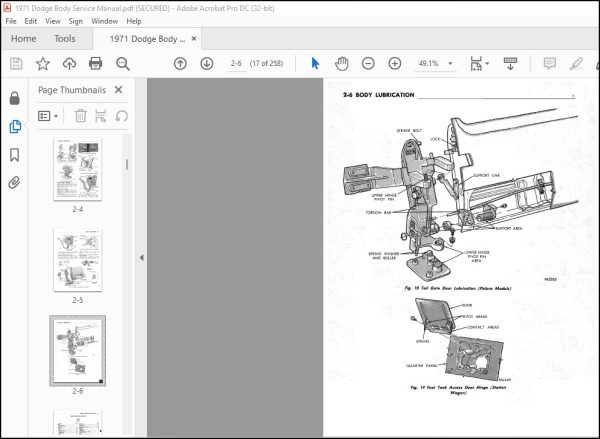Select the 1971 Dodge Body document tab
This screenshot has width=600, height=439.
147,39
